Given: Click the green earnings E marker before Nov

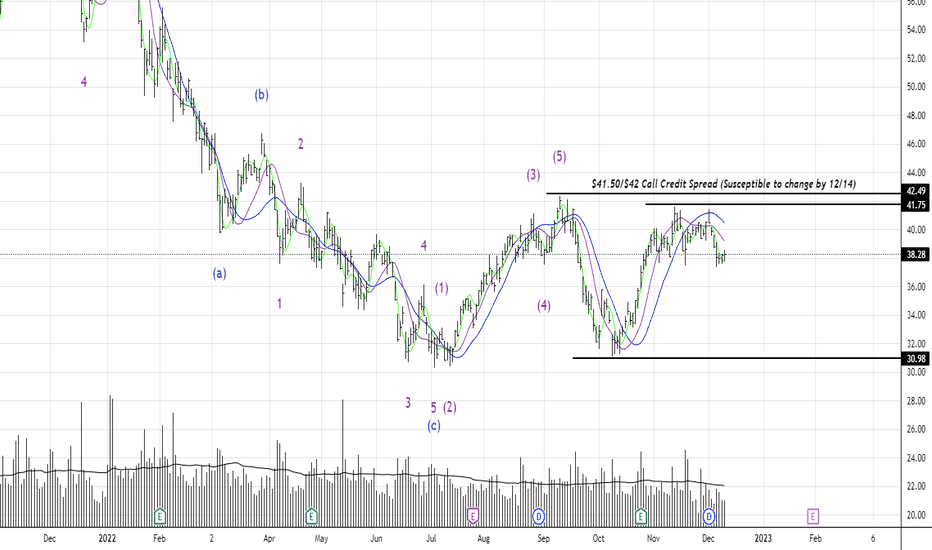Looking at the screenshot, I should (x=641, y=516).
